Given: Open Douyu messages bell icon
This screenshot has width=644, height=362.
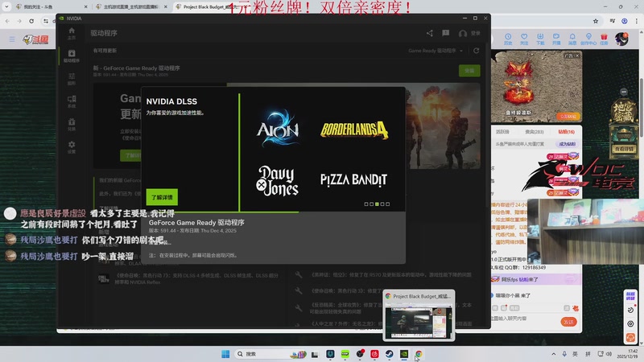Looking at the screenshot, I should 572,39.
